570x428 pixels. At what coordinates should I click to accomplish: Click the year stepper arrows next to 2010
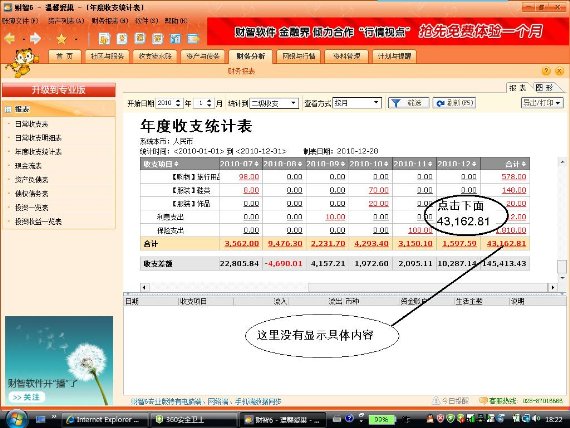coord(178,103)
